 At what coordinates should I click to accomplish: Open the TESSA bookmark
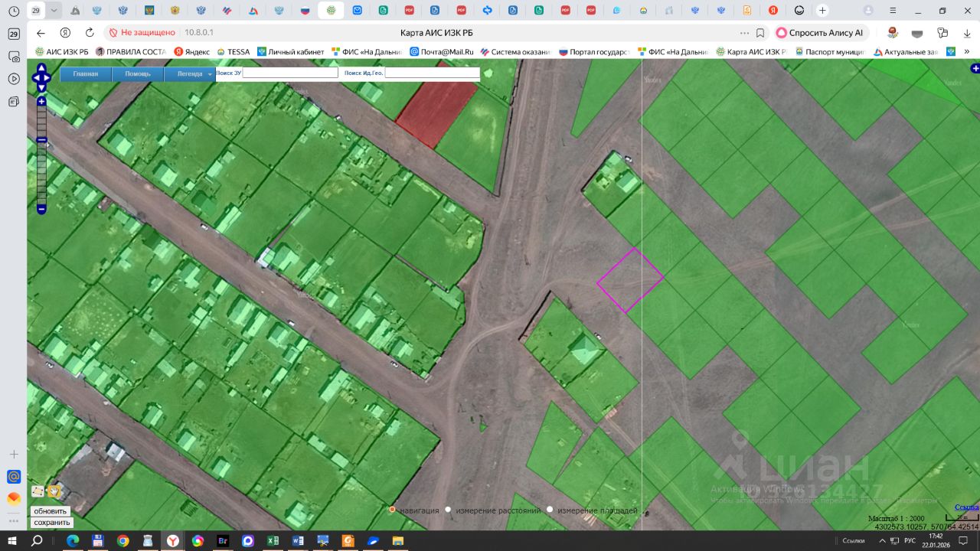click(x=233, y=52)
